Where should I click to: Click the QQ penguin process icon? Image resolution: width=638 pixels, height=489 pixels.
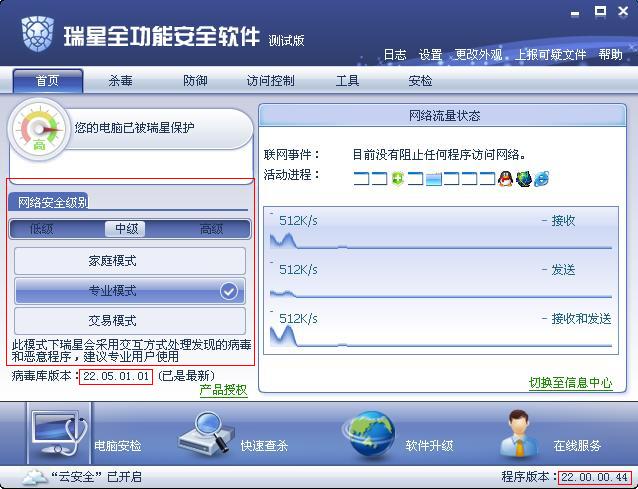(505, 179)
